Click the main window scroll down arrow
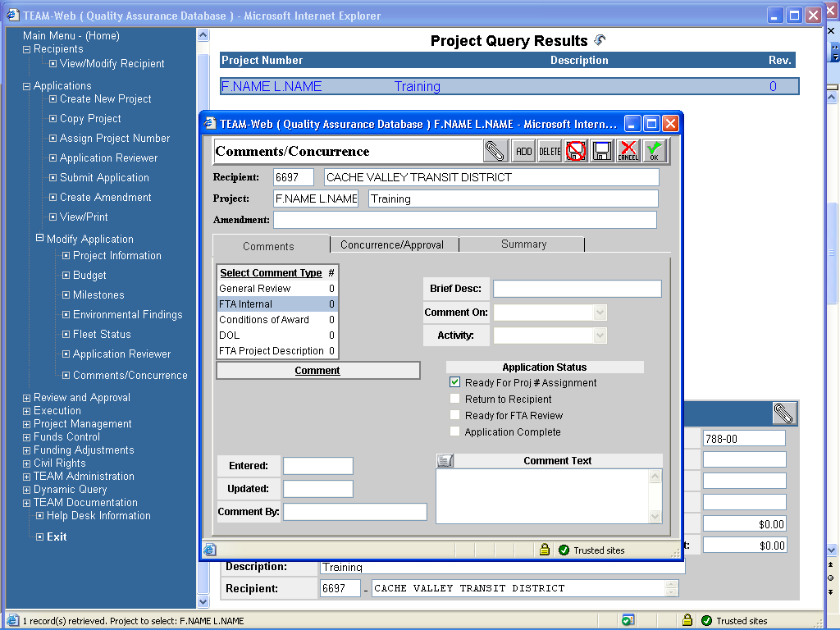The width and height of the screenshot is (840, 630). [x=831, y=550]
